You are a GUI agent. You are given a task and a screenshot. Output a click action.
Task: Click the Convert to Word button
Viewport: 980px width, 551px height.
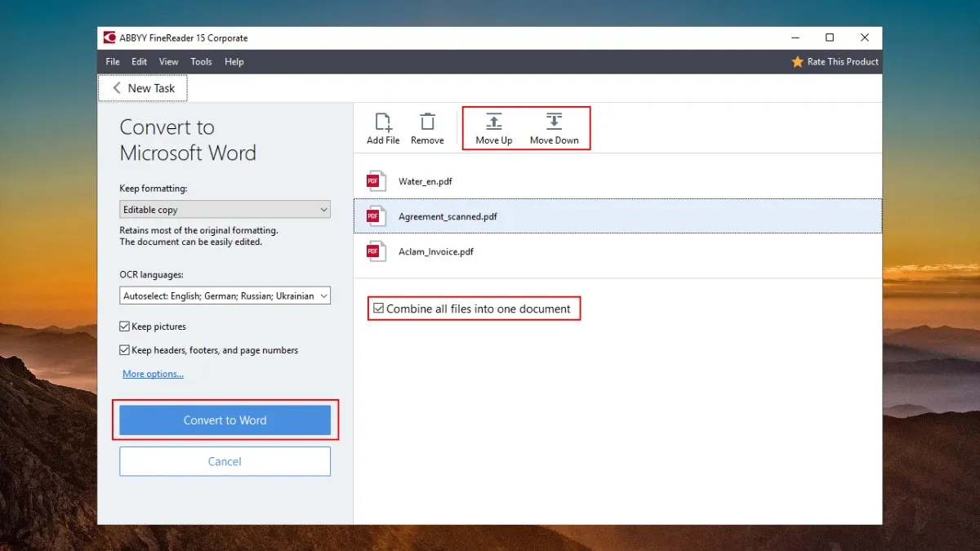pos(225,420)
